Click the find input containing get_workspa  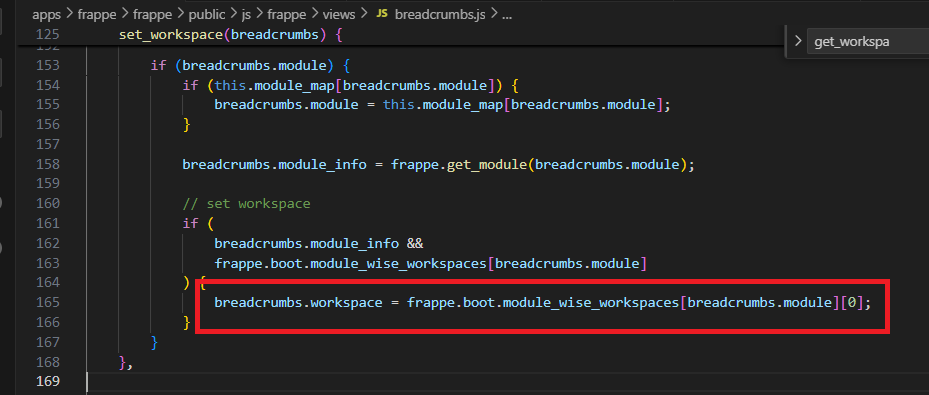[868, 42]
